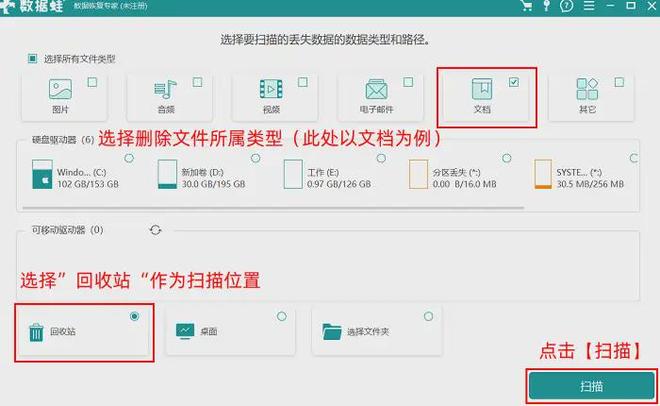The width and height of the screenshot is (660, 406).
Task: Select the Windows (C:) drive radio button
Action: coord(129,158)
